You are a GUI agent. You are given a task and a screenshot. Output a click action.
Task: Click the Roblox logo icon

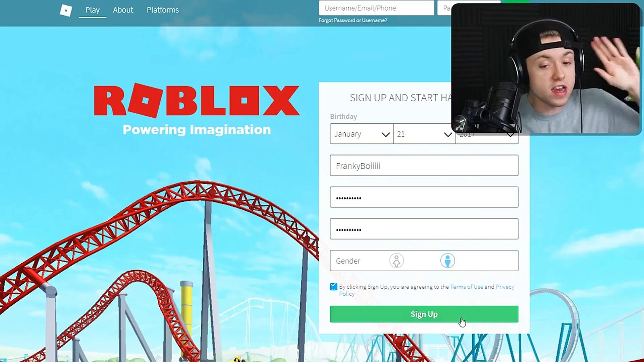tap(66, 10)
